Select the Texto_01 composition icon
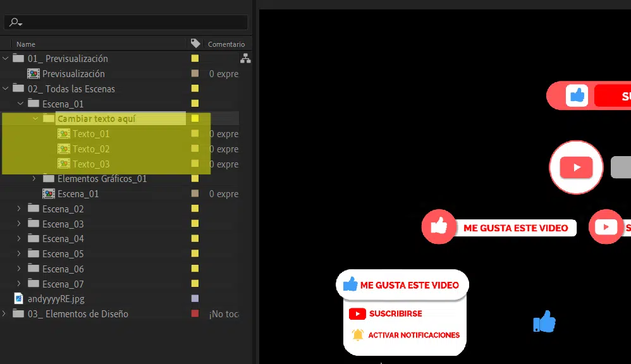Viewport: 631px width, 364px height. click(x=64, y=133)
